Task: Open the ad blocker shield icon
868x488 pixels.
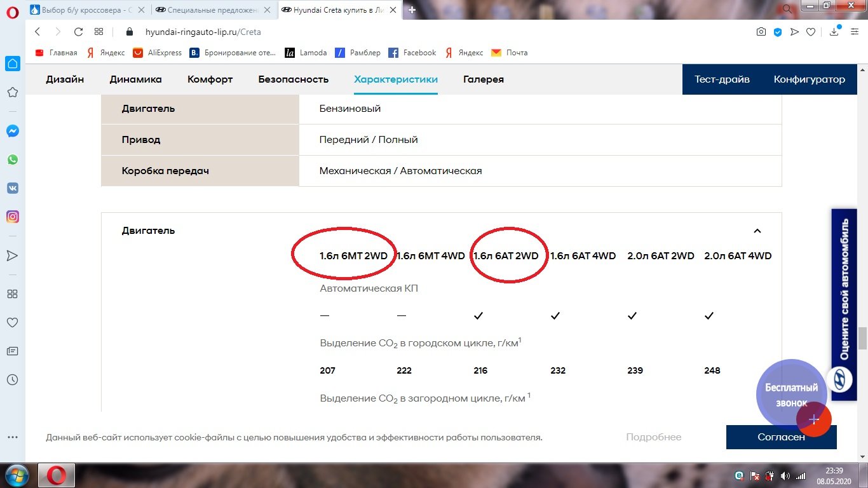Action: (x=778, y=32)
